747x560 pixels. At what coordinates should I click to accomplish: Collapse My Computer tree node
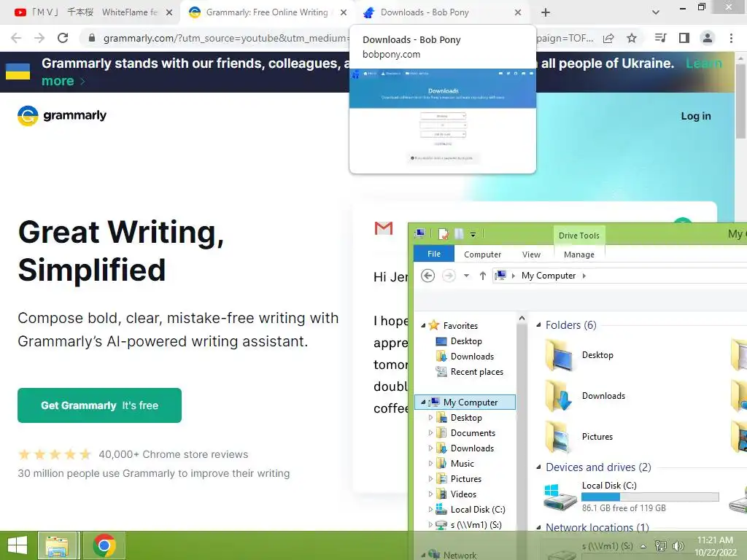[x=423, y=402]
